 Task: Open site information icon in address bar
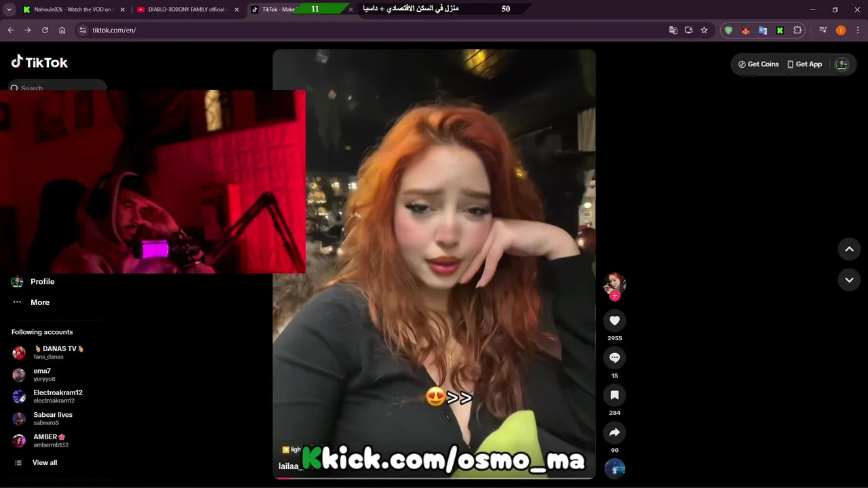click(x=83, y=30)
